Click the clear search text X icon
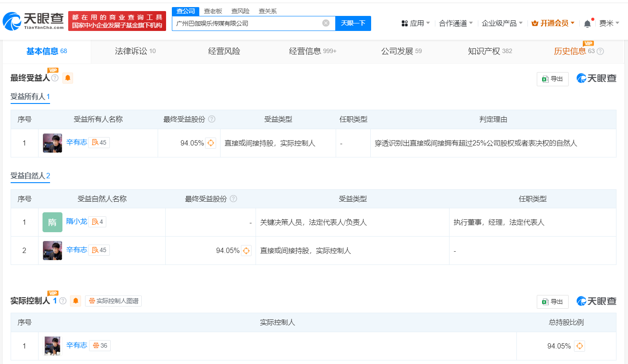This screenshot has height=364, width=628. pos(326,23)
